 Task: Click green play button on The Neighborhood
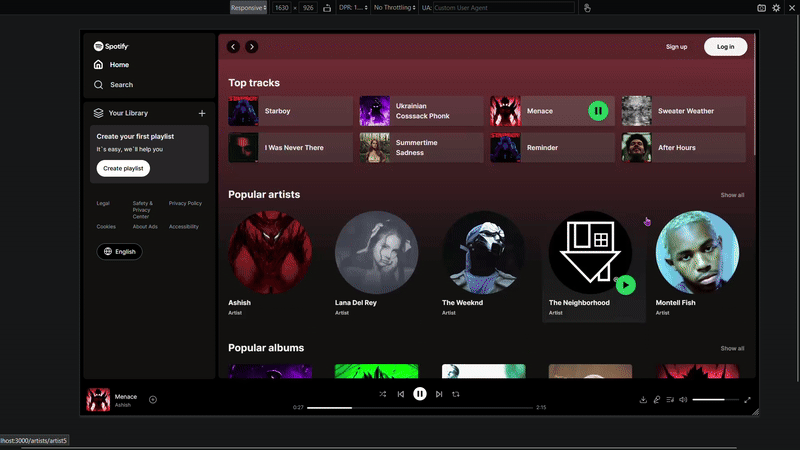click(x=626, y=285)
